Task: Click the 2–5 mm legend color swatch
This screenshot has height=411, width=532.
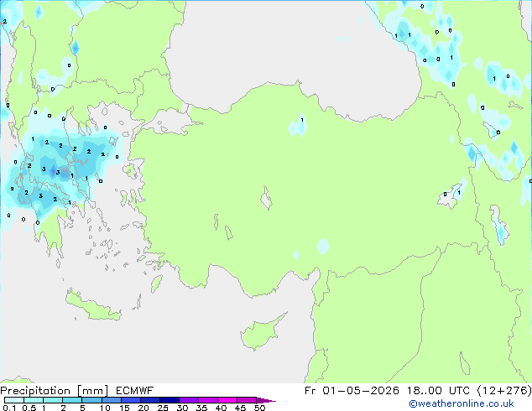Action: coord(72,400)
